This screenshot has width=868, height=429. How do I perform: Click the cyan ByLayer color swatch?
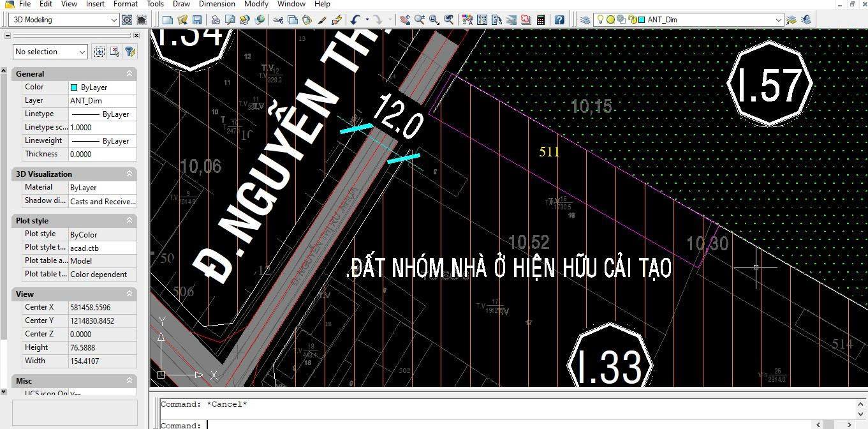73,87
